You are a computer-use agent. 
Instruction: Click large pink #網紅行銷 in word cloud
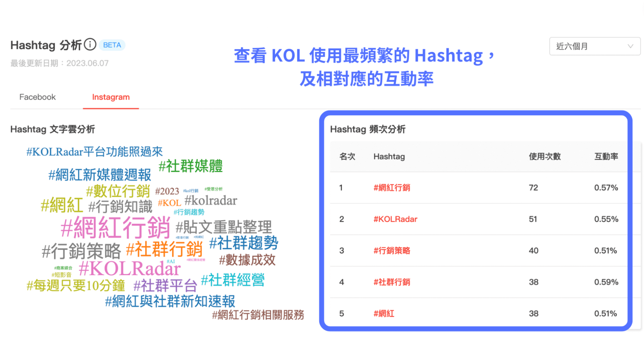coord(115,227)
